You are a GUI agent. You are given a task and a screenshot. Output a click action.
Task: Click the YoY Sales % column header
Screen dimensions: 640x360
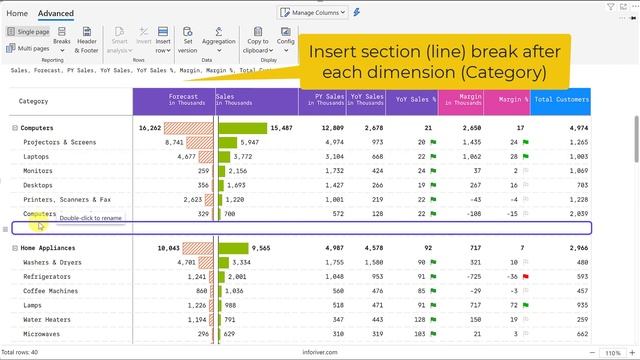tap(412, 101)
